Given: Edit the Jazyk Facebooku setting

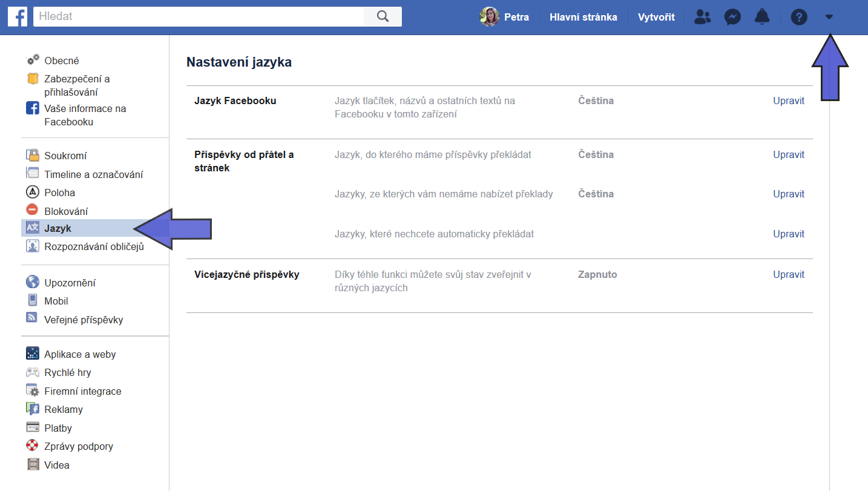Looking at the screenshot, I should coord(788,101).
